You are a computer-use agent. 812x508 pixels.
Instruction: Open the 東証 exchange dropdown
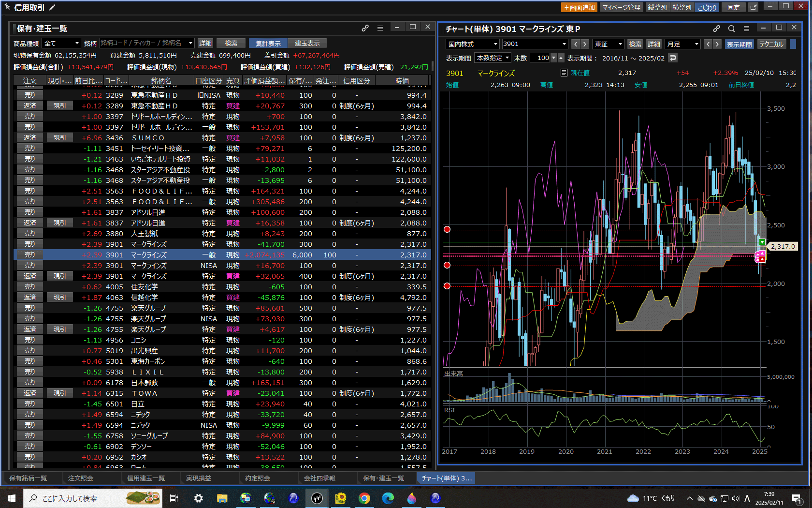[609, 44]
